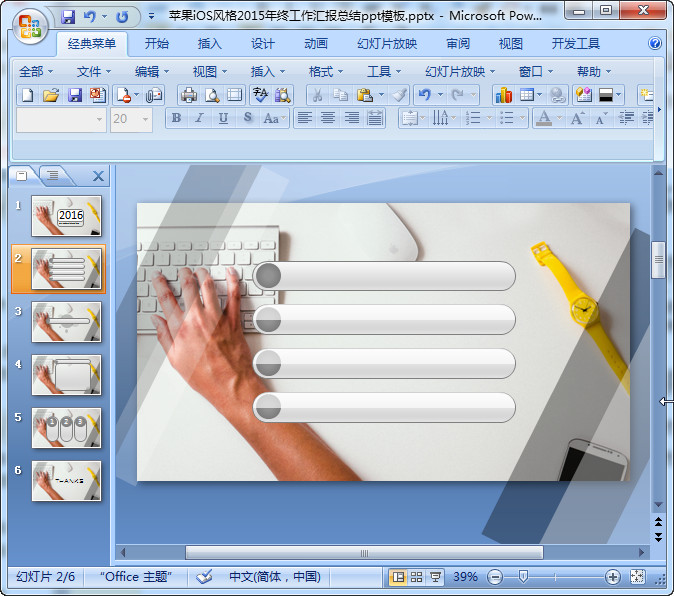
Task: Click the 39% zoom level
Action: 466,577
